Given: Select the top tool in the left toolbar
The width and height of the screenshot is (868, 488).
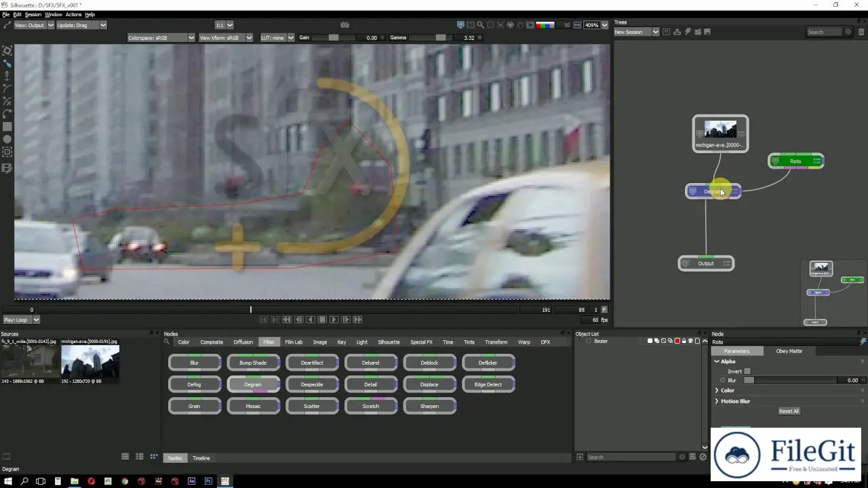Looking at the screenshot, I should coord(7,51).
